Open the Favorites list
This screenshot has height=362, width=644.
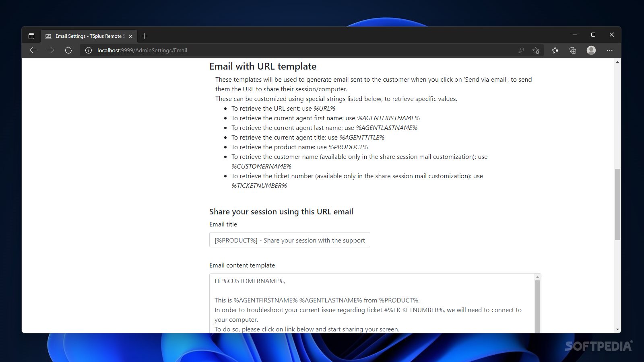555,50
